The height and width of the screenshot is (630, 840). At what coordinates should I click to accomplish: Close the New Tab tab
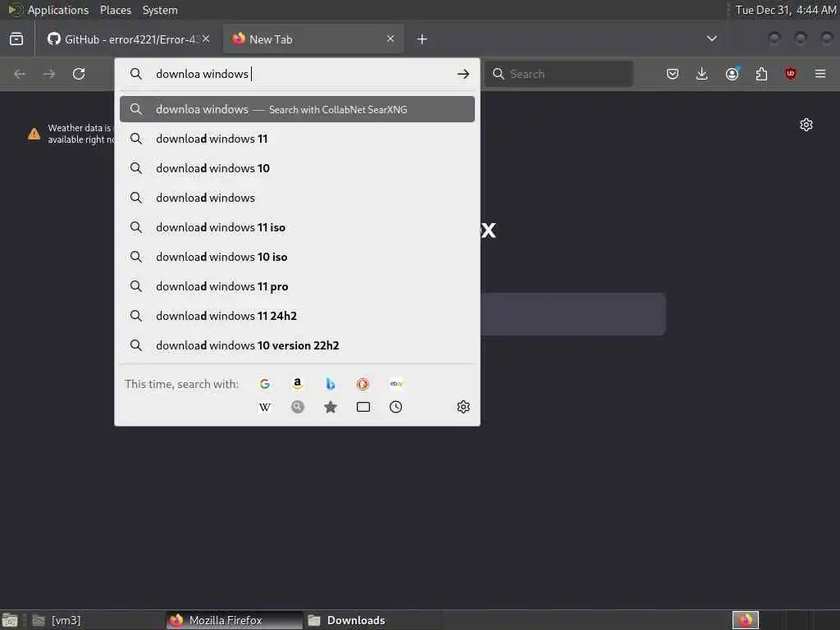[390, 39]
